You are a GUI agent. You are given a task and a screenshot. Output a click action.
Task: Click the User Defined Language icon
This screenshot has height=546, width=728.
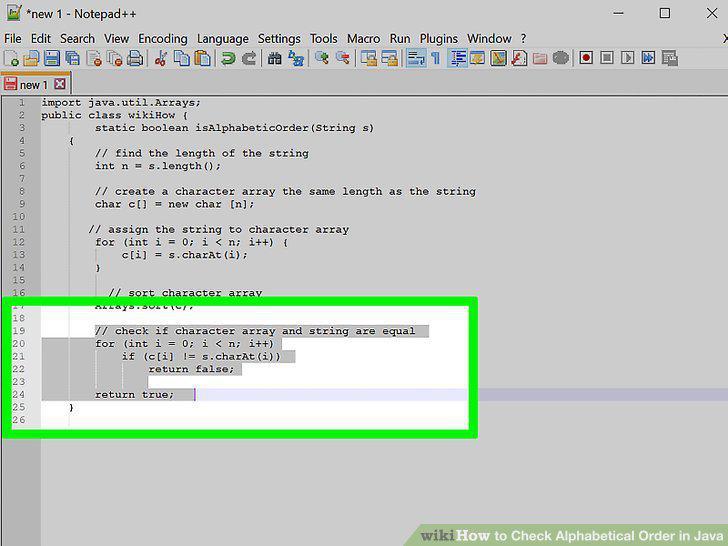[x=477, y=58]
